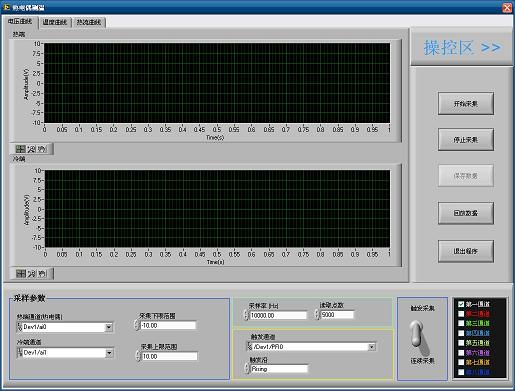The height and width of the screenshot is (391, 515).
Task: Uncheck the 第一通道 channel checkbox
Action: coord(461,304)
